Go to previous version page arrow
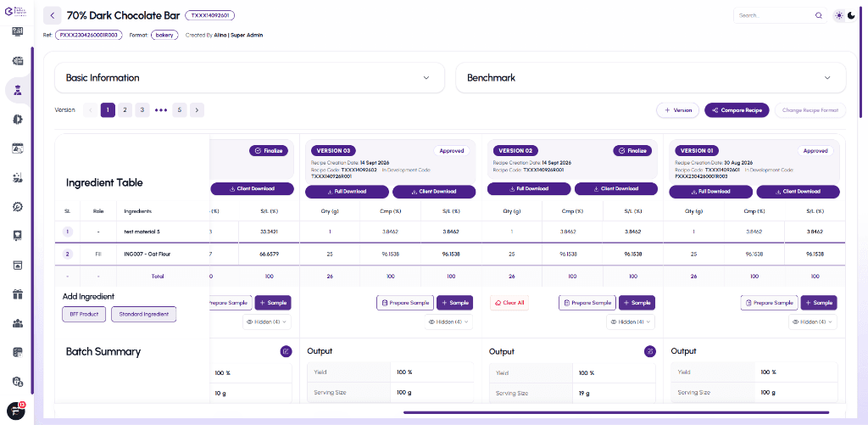Screen dimensions: 868x425 pos(91,110)
